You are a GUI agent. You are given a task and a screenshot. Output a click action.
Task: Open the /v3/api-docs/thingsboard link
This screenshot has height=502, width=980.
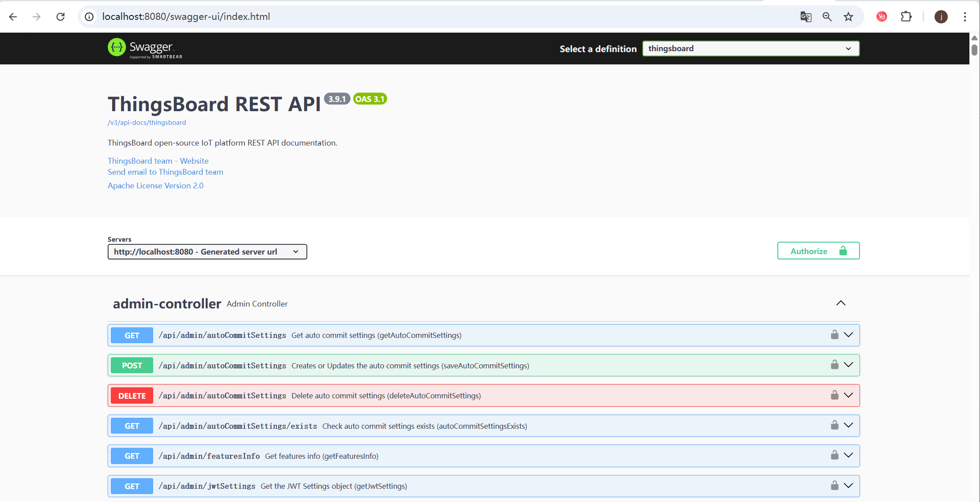click(147, 123)
